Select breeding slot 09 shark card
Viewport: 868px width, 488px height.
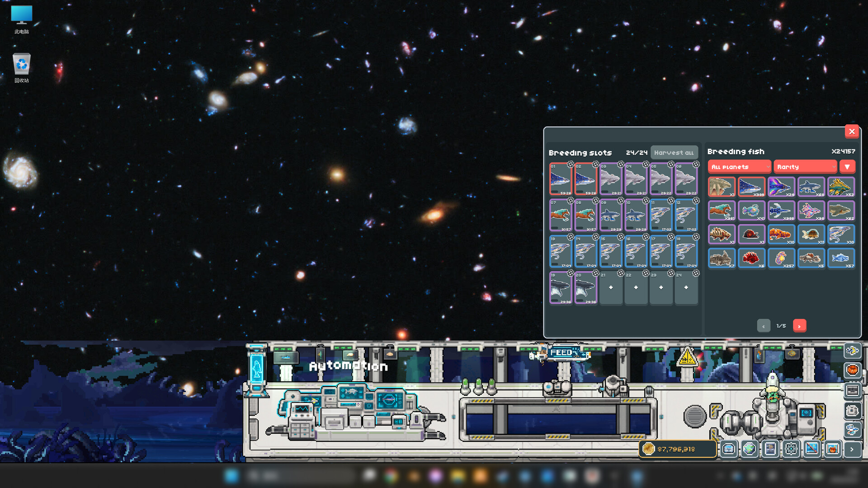click(611, 216)
